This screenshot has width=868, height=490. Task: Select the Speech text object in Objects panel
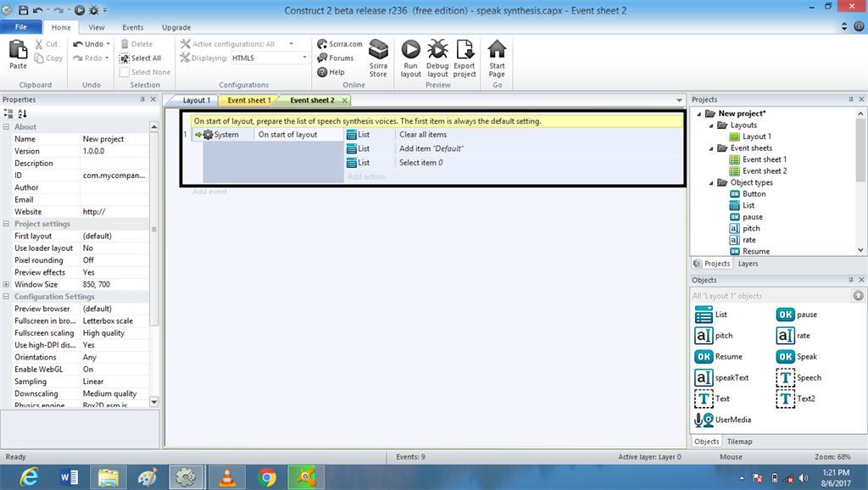[x=798, y=377]
